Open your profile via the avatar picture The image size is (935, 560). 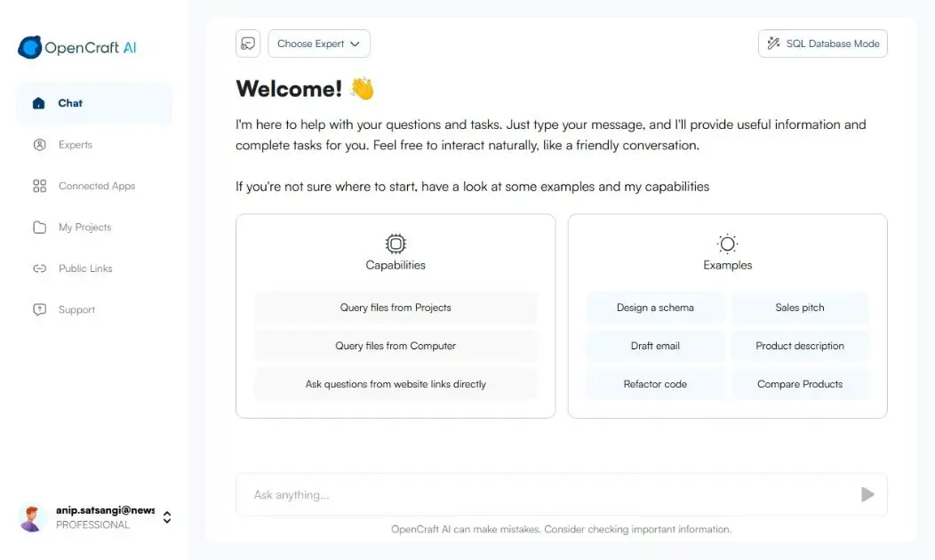pos(33,516)
